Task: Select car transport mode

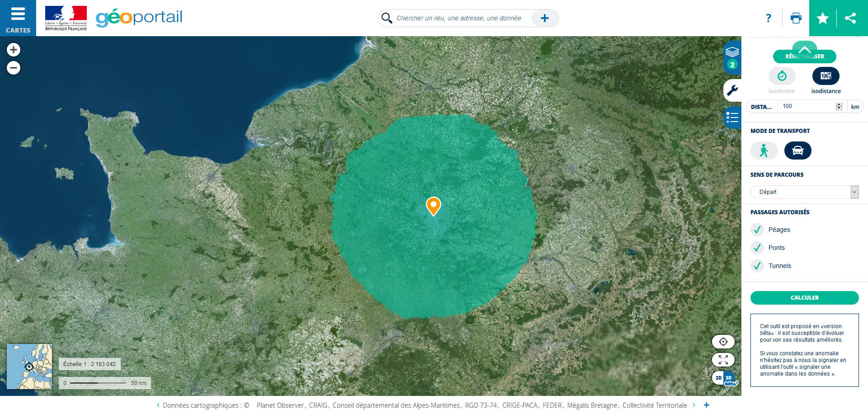Action: [x=798, y=151]
